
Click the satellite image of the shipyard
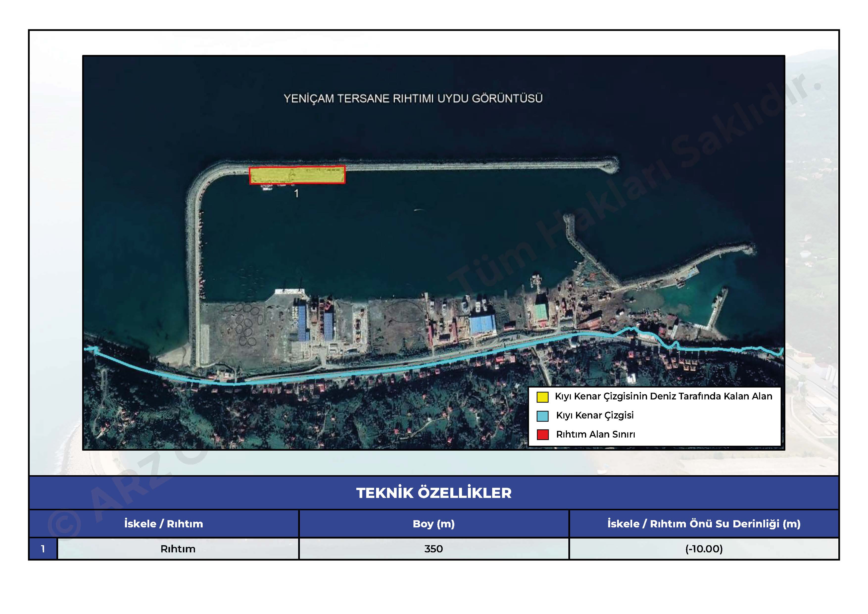434,253
